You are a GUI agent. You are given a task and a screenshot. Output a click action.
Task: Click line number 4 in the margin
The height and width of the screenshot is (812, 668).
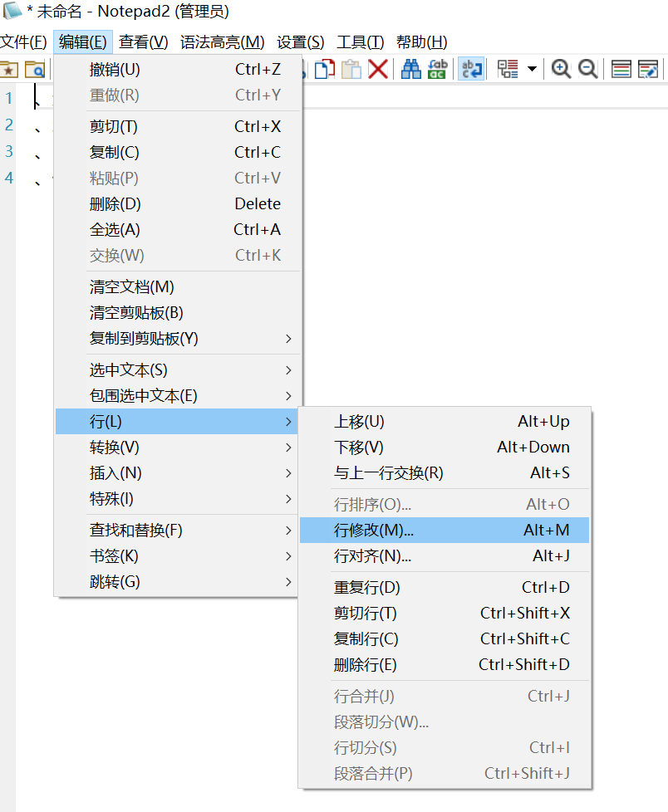click(9, 179)
